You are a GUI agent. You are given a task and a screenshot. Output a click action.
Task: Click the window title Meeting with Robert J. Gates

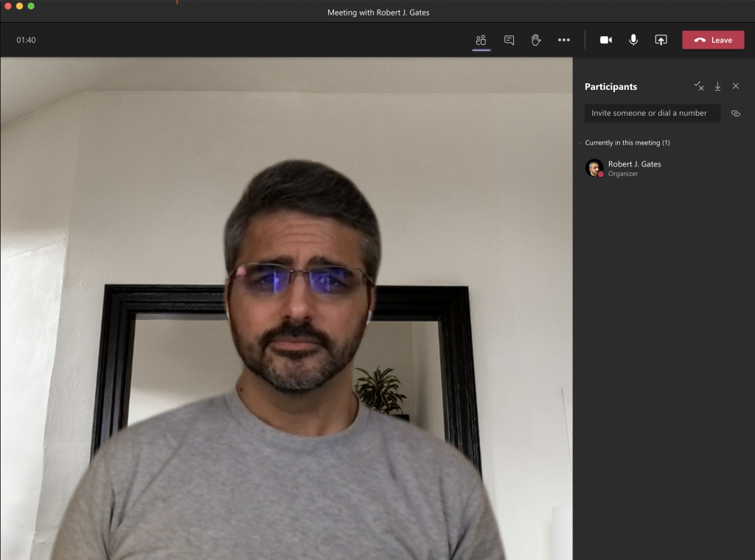point(378,13)
